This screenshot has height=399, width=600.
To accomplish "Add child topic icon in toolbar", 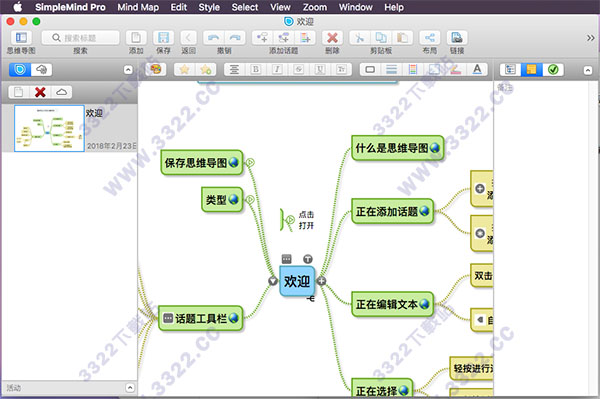I will point(262,37).
